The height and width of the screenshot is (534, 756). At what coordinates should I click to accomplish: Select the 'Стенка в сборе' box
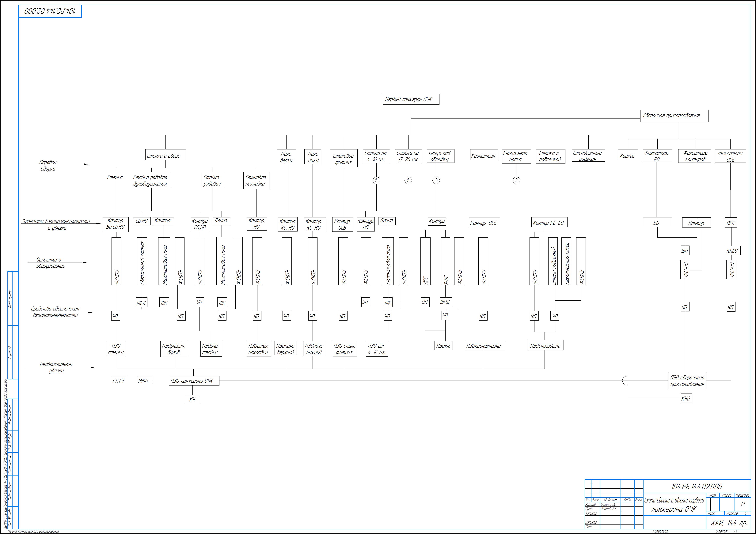[165, 155]
